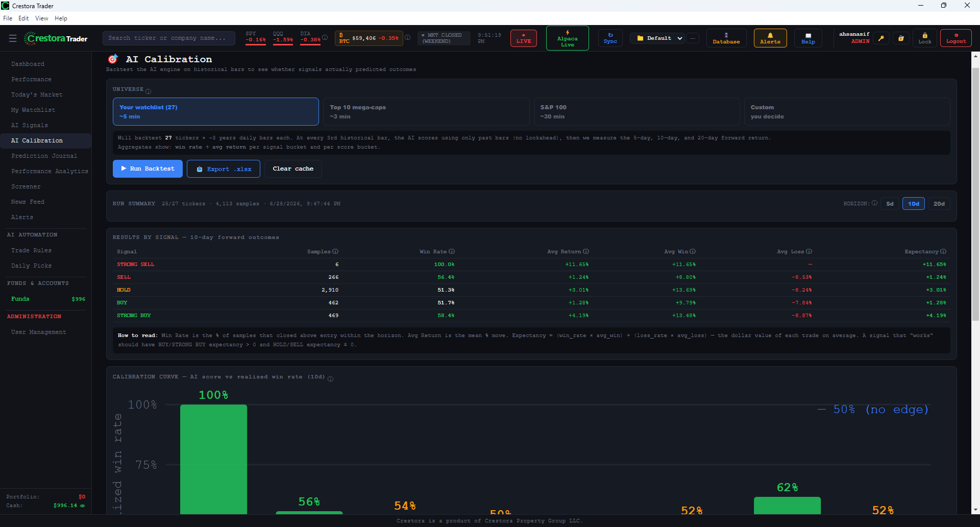Open info icon beside Win Rate column
Image resolution: width=980 pixels, height=527 pixels.
click(x=452, y=251)
